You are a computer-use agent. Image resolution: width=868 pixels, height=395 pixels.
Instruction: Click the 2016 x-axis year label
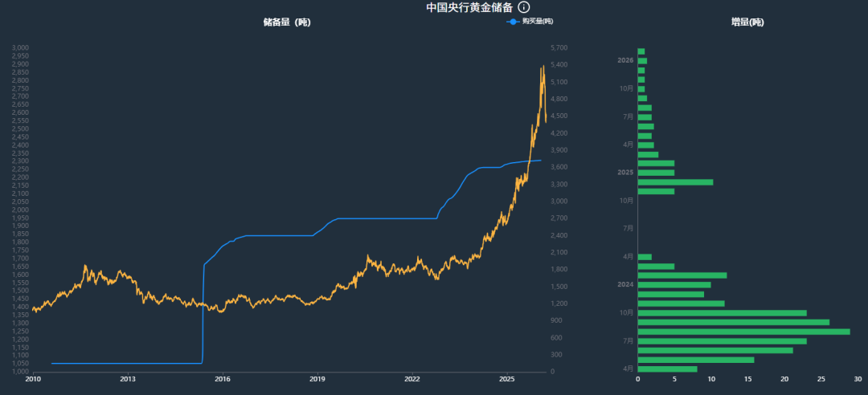point(223,378)
